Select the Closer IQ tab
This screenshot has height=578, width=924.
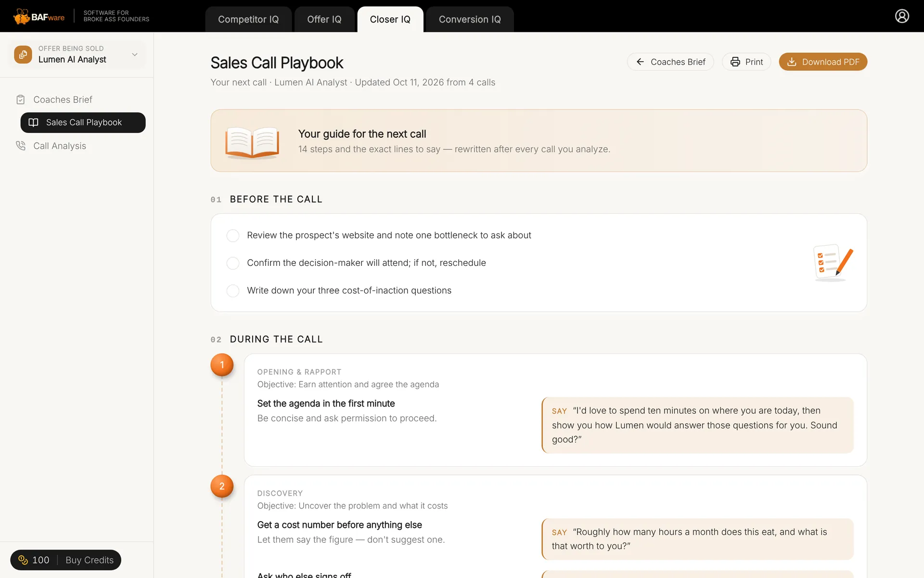point(390,19)
